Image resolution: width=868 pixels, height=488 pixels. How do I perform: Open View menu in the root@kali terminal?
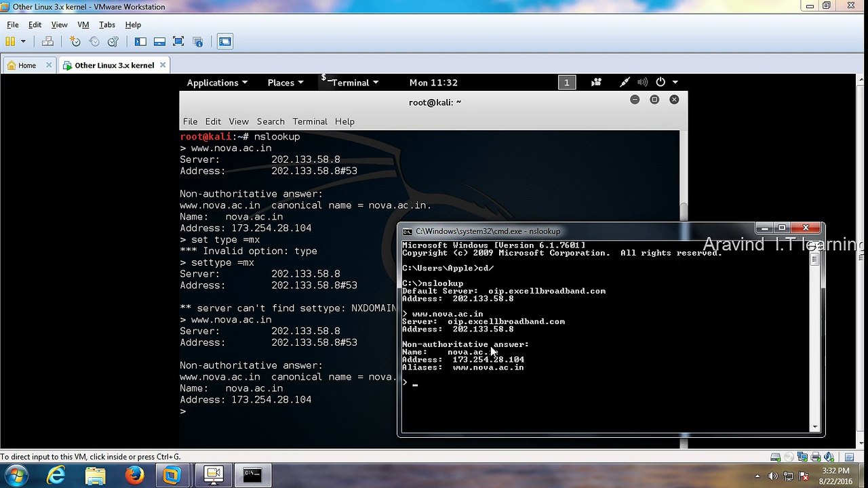pos(239,121)
